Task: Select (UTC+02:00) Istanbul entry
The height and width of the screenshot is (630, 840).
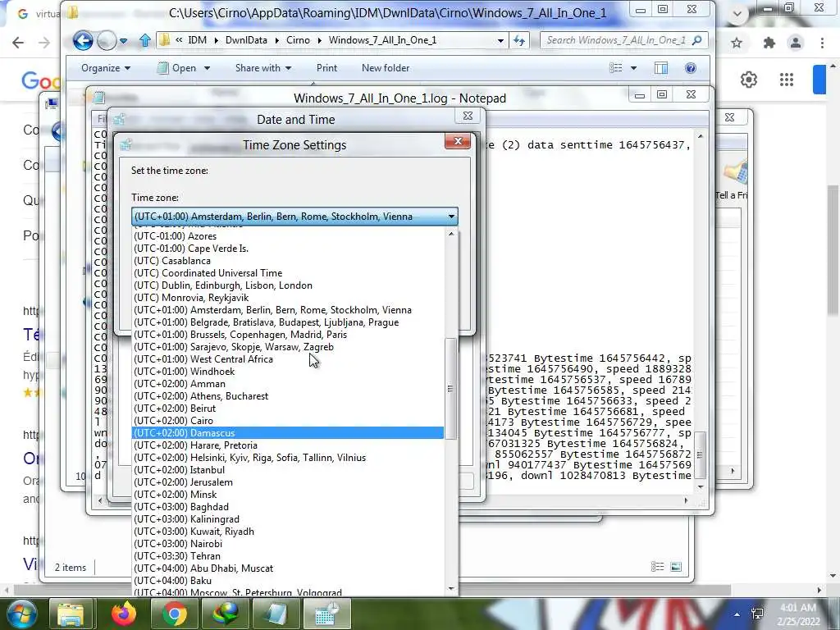Action: pyautogui.click(x=288, y=470)
